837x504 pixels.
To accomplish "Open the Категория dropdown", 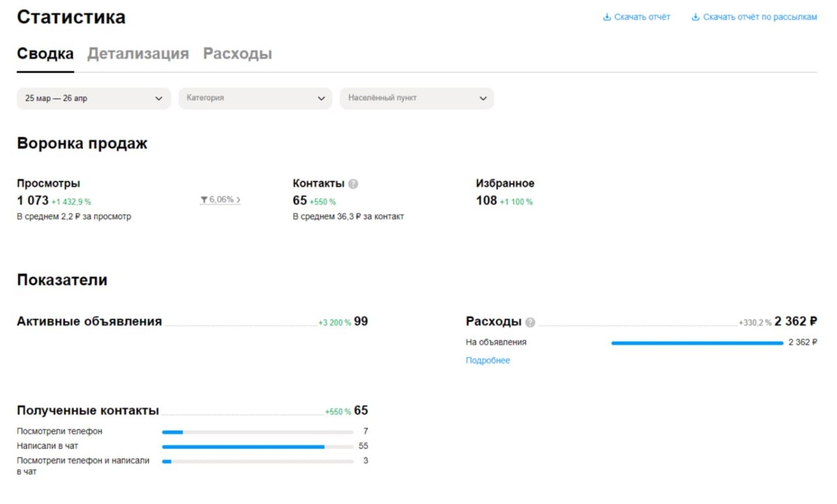I will click(255, 98).
